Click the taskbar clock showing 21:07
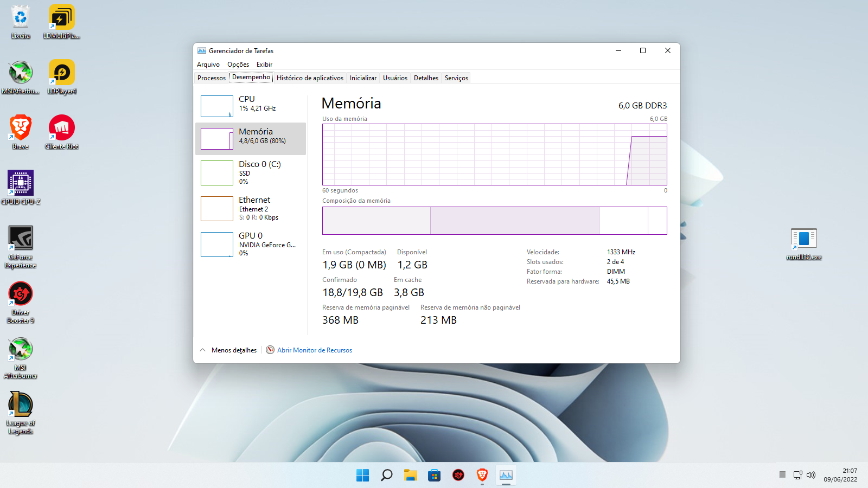 pos(840,475)
